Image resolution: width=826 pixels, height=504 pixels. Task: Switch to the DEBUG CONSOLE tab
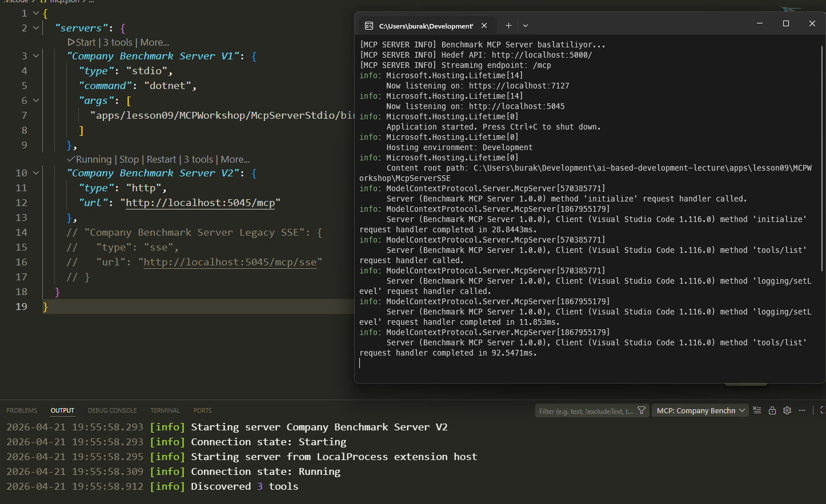click(112, 410)
